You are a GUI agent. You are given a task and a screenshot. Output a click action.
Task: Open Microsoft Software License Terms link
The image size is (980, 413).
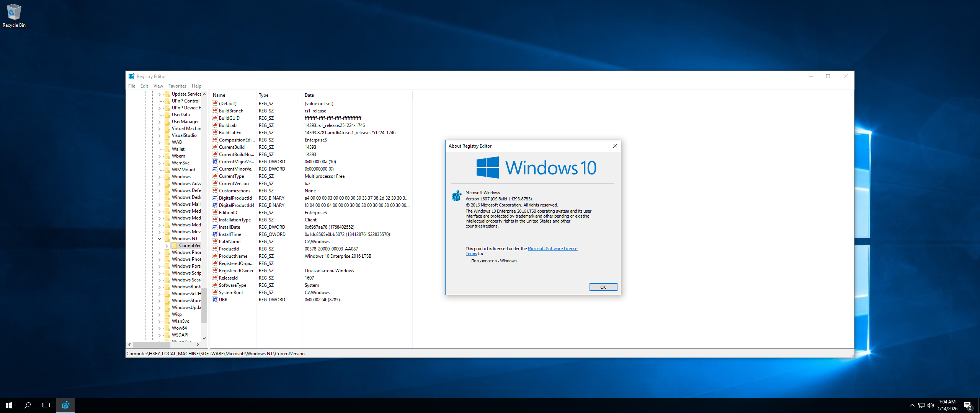point(552,249)
